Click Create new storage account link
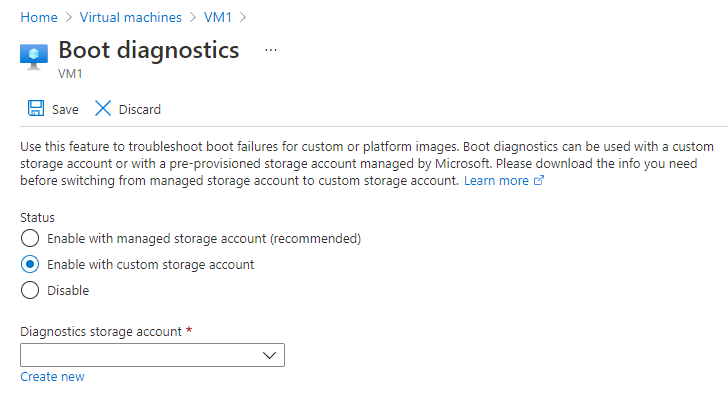 click(52, 377)
